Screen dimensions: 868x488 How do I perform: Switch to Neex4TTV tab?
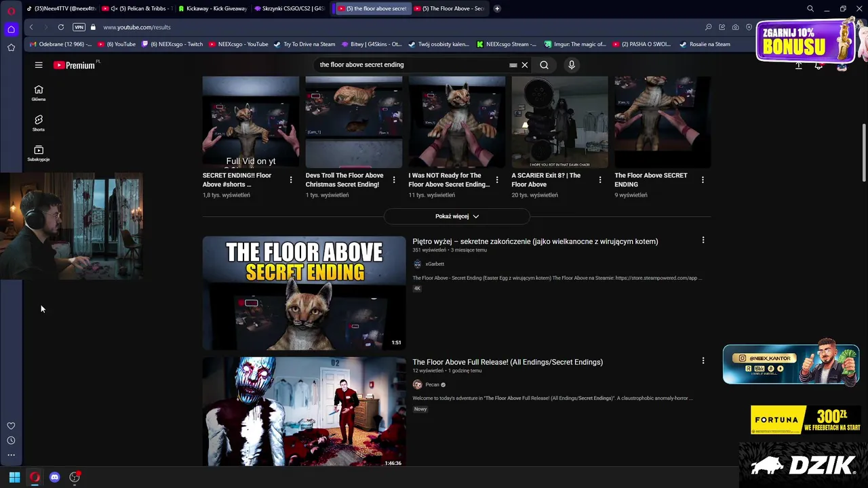pos(61,9)
